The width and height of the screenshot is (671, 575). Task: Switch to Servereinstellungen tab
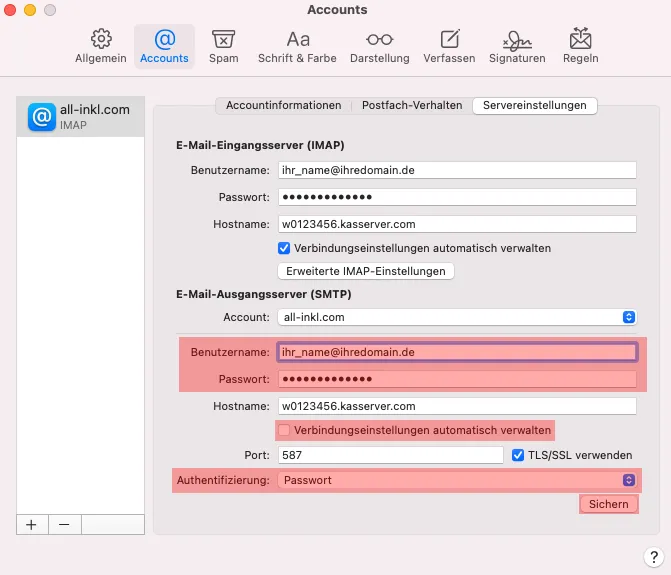point(534,105)
